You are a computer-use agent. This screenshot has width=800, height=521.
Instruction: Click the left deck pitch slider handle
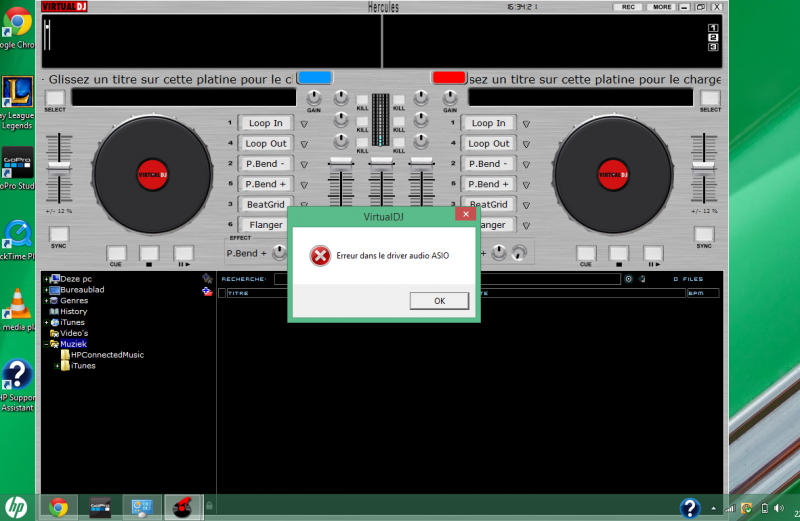(59, 167)
